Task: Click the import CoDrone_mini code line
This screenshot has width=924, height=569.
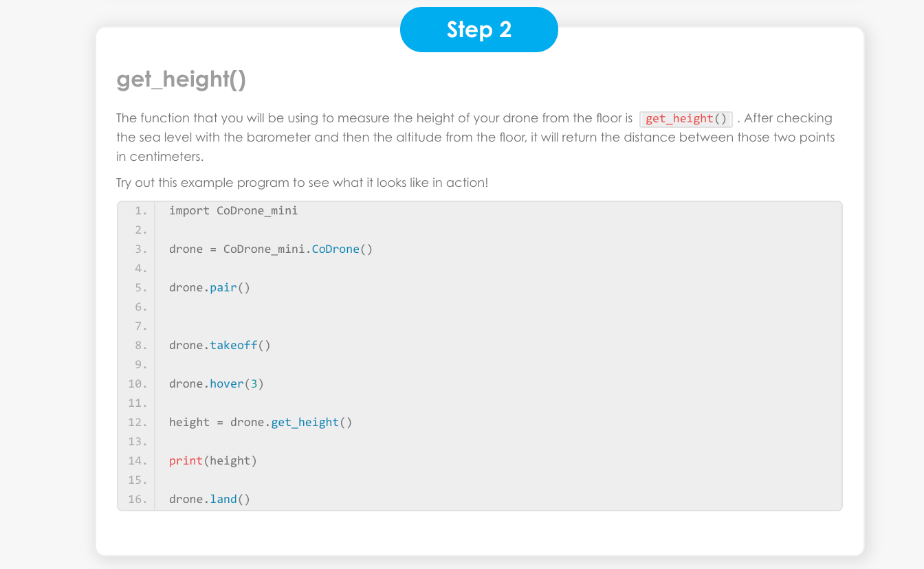Action: pyautogui.click(x=233, y=210)
